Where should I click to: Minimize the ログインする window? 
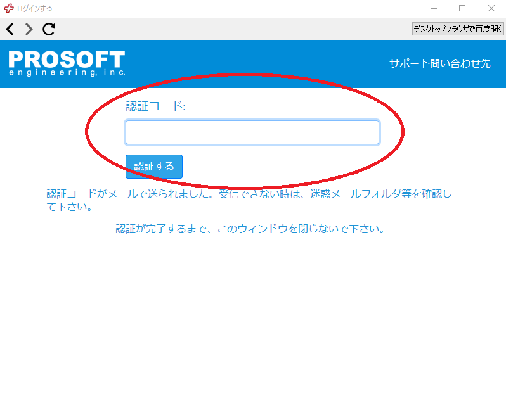(x=434, y=9)
